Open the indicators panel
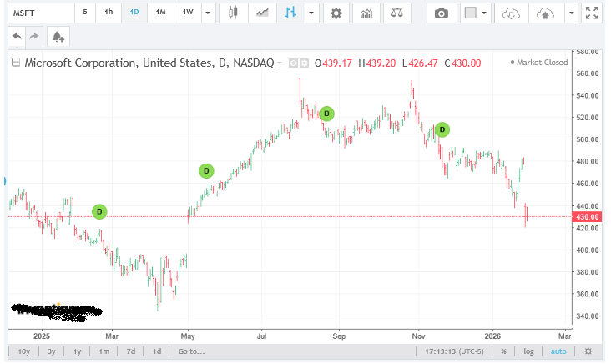611x364 pixels. [x=366, y=13]
